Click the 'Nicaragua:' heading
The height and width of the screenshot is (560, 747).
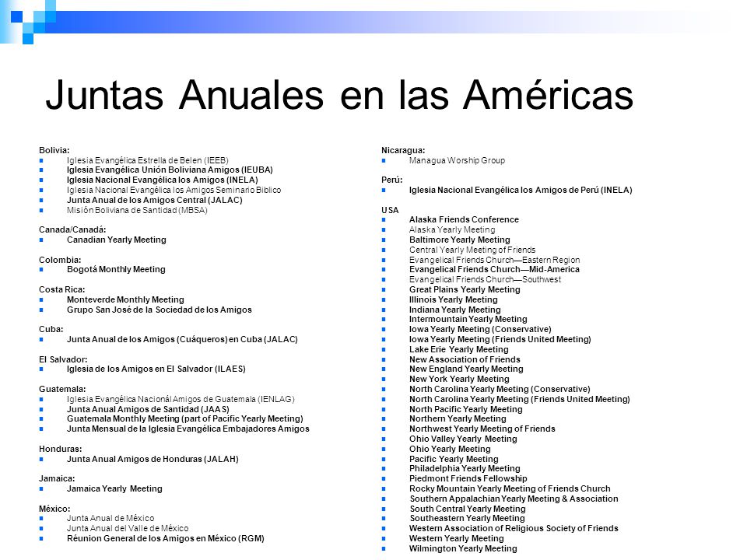(x=403, y=150)
